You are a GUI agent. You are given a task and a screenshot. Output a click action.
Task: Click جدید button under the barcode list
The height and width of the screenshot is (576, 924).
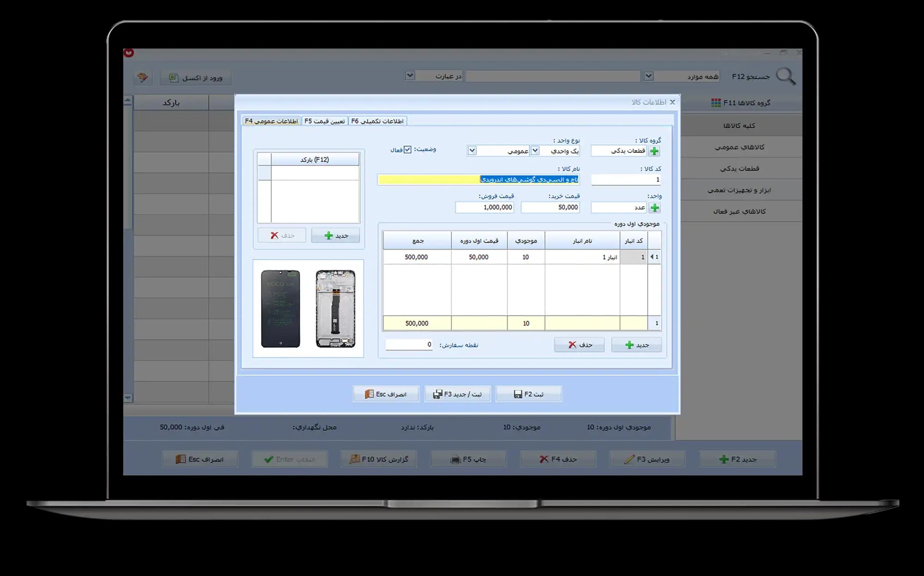coord(335,236)
